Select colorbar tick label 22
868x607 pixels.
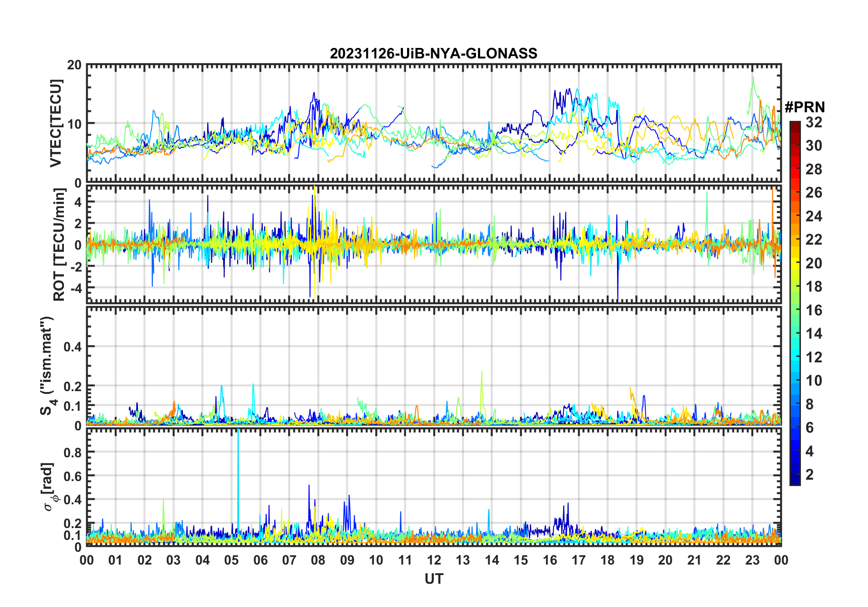[814, 240]
